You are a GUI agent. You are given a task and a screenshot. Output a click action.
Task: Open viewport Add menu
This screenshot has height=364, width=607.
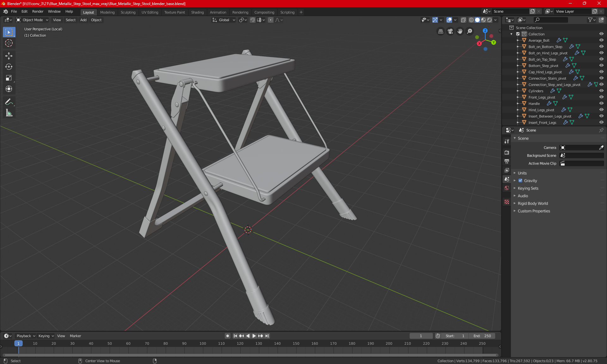click(x=83, y=20)
